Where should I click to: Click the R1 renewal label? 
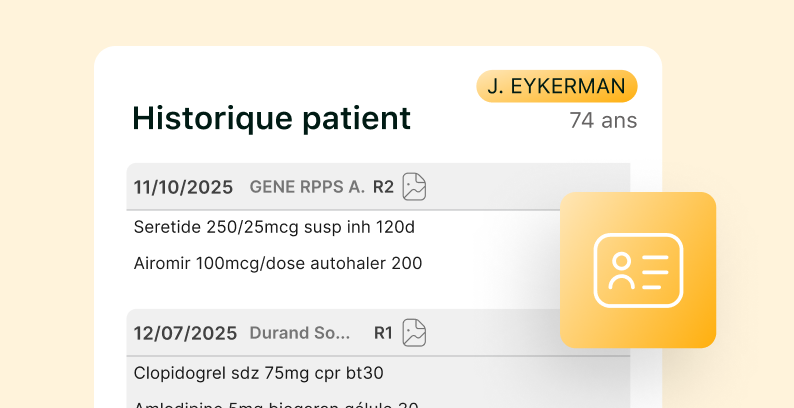click(383, 333)
